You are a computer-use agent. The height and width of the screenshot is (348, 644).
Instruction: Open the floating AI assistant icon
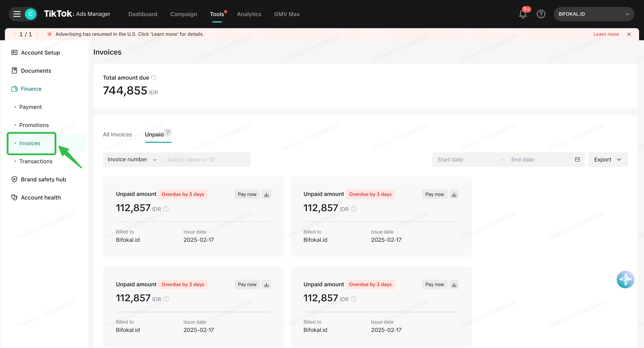click(625, 279)
